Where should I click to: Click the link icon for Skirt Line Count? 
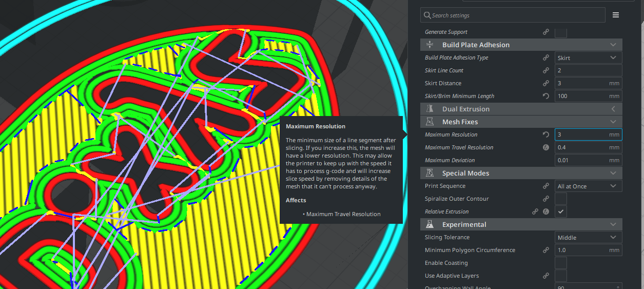tap(546, 70)
